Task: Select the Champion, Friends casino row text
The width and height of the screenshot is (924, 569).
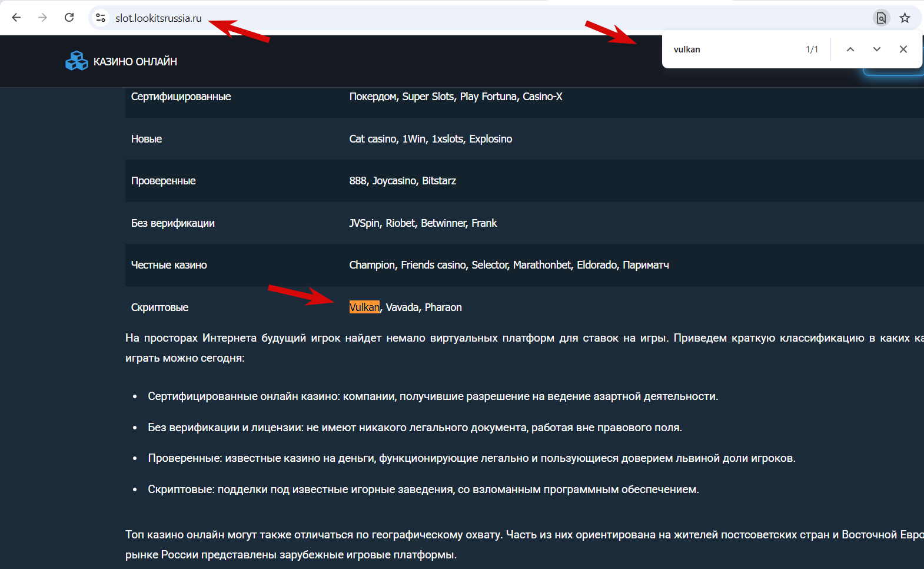Action: pyautogui.click(x=509, y=265)
